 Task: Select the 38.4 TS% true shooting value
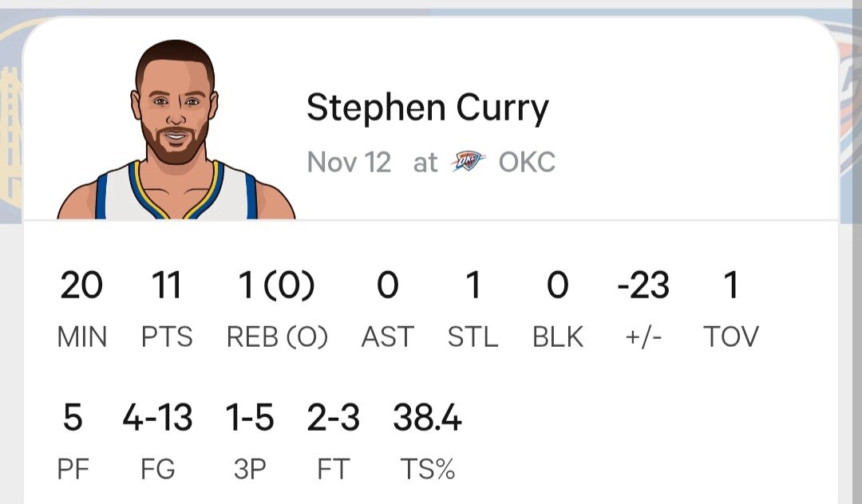pos(427,418)
